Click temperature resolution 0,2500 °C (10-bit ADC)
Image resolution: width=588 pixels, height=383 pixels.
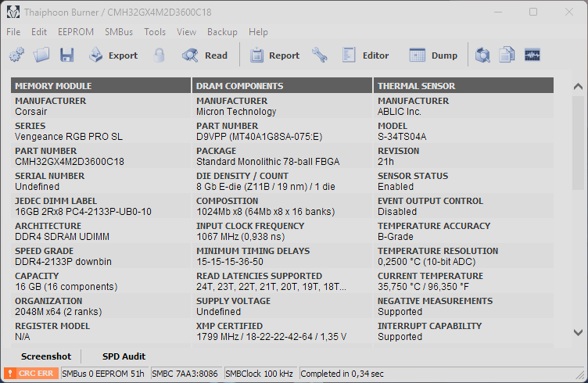pos(426,262)
